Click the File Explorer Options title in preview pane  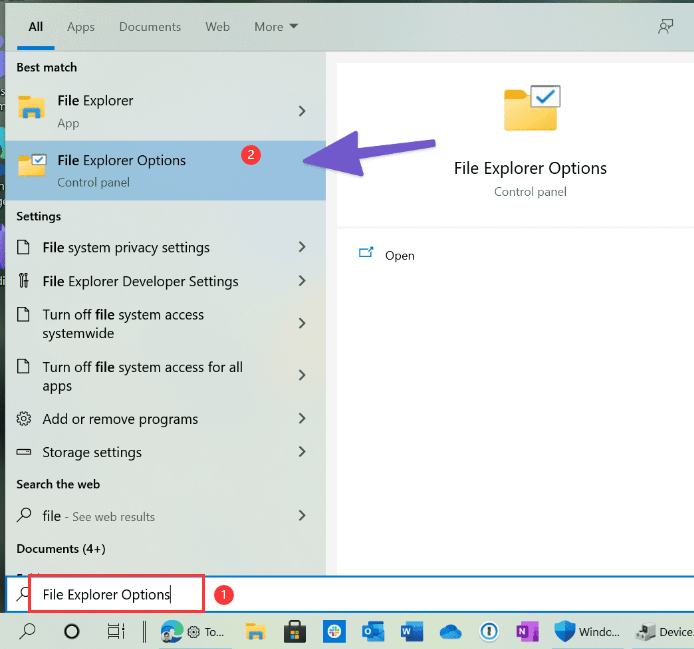(x=530, y=169)
